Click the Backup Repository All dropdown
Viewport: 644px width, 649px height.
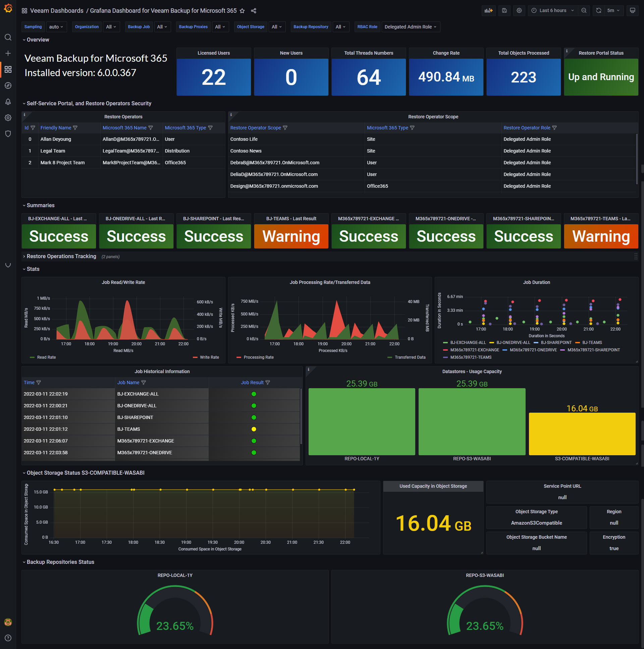[341, 26]
